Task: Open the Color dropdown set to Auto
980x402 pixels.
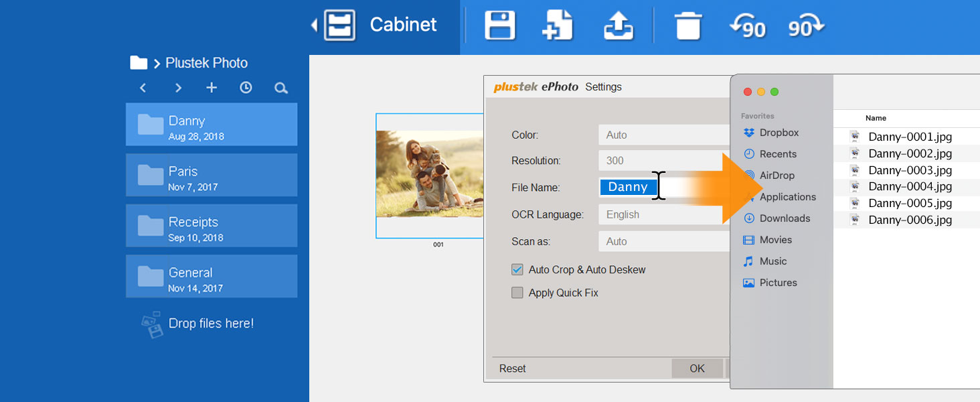Action: coord(664,135)
